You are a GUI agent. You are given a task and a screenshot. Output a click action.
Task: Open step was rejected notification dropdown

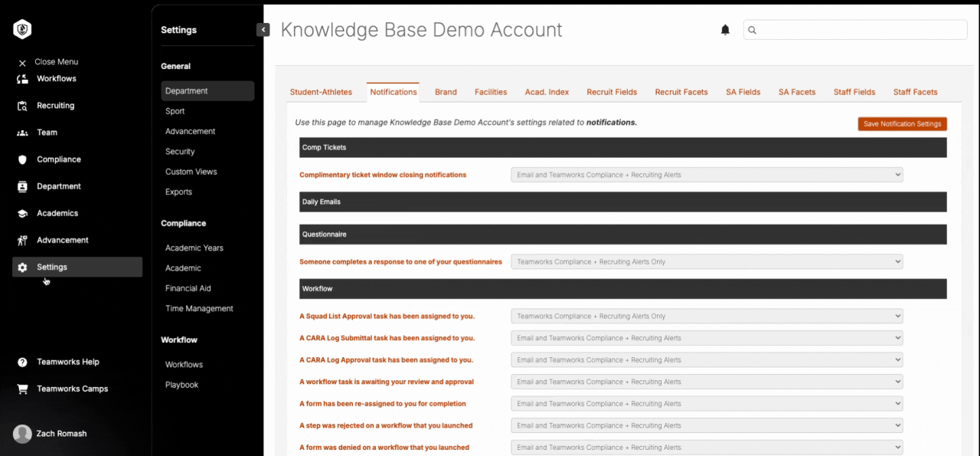pos(707,425)
